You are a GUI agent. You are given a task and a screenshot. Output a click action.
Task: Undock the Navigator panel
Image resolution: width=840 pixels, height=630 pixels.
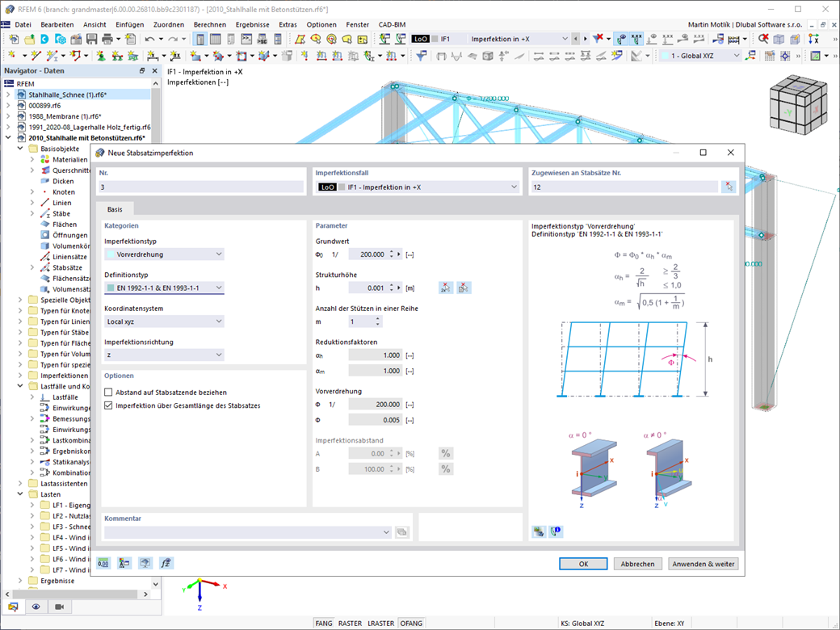pyautogui.click(x=142, y=71)
